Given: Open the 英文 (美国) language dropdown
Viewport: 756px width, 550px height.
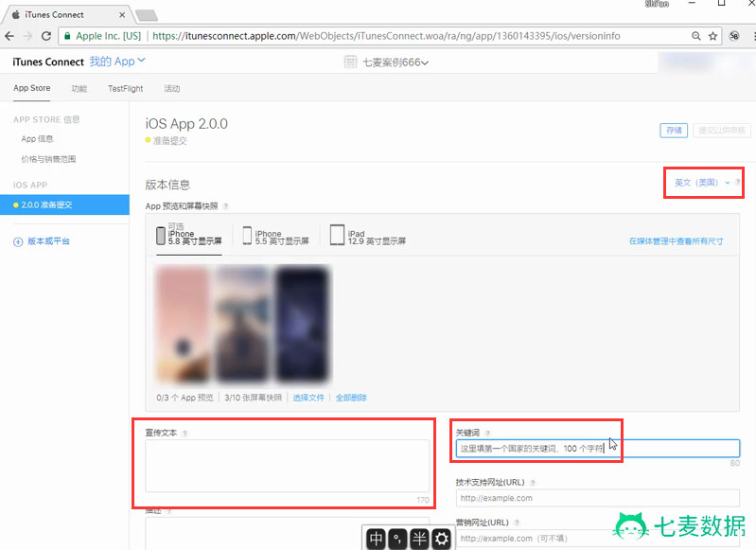Looking at the screenshot, I should tap(701, 183).
